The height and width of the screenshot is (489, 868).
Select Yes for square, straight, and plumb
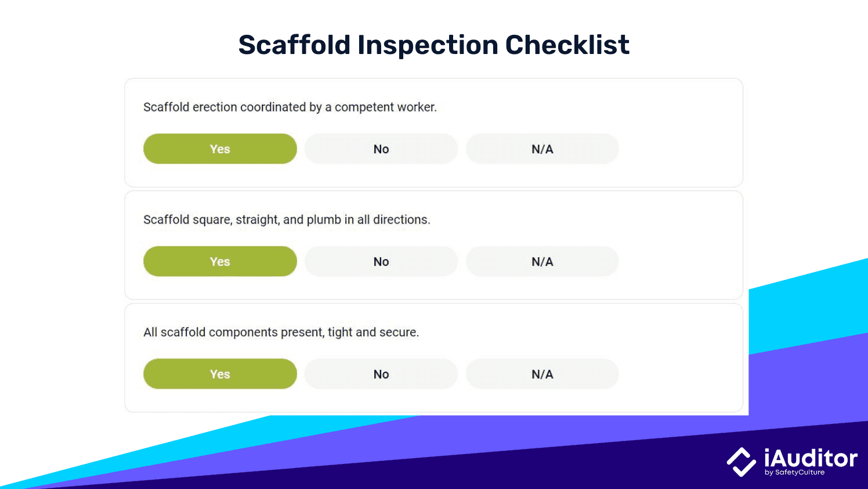pyautogui.click(x=220, y=261)
